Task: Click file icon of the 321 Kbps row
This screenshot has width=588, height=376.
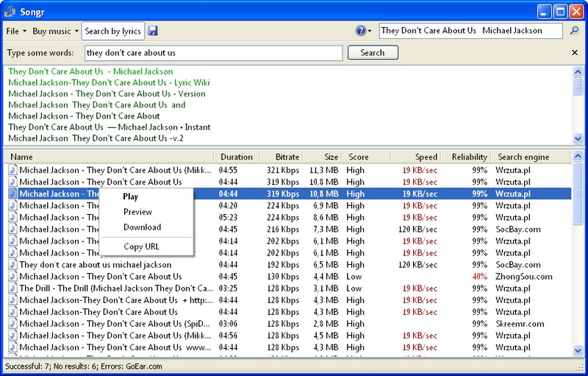Action: (x=13, y=170)
